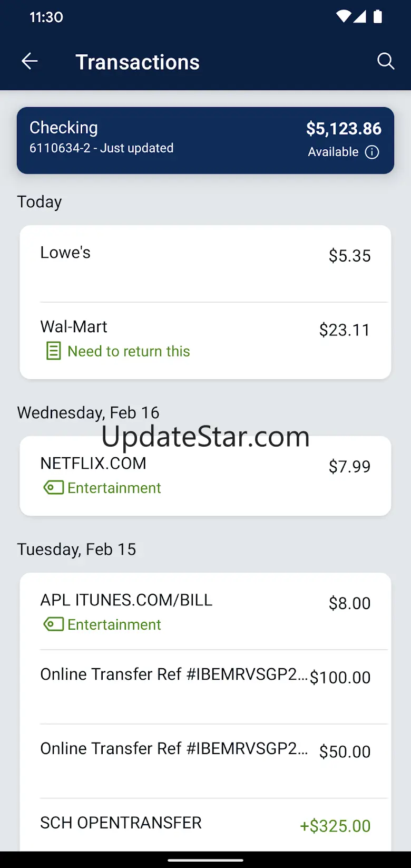Image resolution: width=411 pixels, height=868 pixels.
Task: Tap the $5,123.86 available balance
Action: 344,129
